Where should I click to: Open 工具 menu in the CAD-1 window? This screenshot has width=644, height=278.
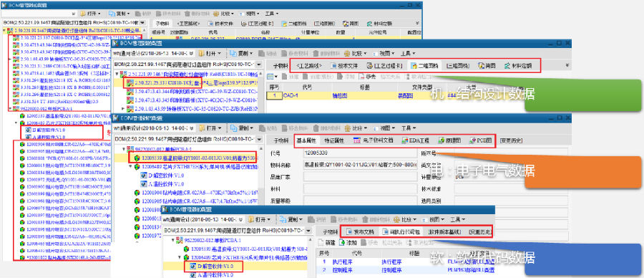pos(407,54)
